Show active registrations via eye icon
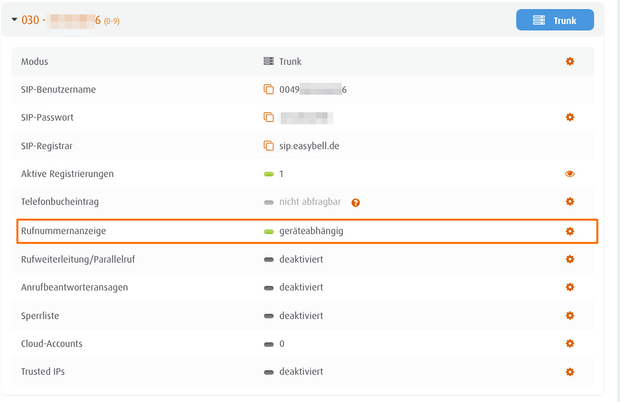This screenshot has width=620, height=402. tap(570, 174)
